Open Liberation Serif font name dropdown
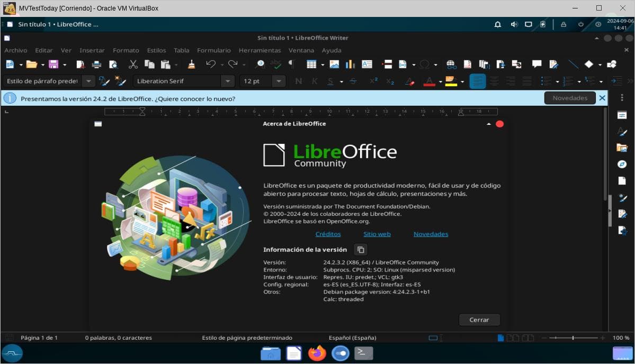Screen dimensions: 635x364 tap(228, 81)
